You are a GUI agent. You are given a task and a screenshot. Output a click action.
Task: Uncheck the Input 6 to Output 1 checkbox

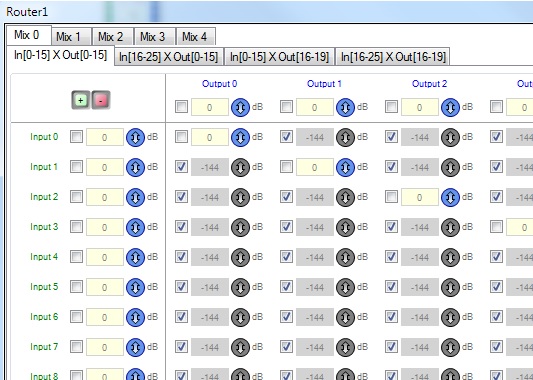pyautogui.click(x=286, y=316)
